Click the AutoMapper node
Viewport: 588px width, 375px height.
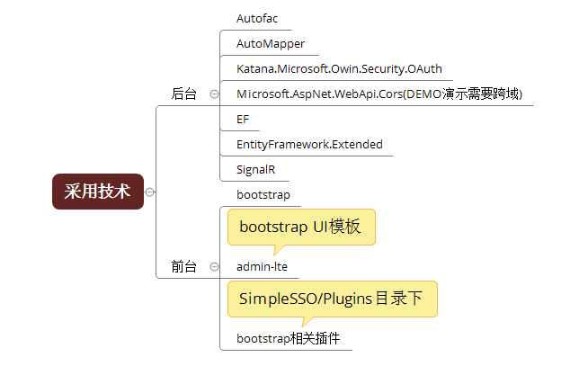click(271, 44)
